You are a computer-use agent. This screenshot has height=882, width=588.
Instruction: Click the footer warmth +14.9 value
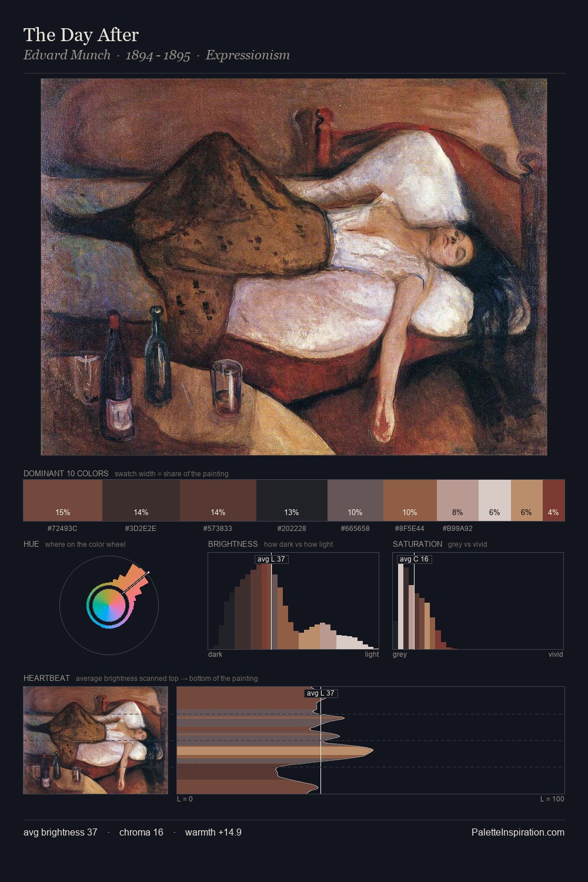coord(213,832)
